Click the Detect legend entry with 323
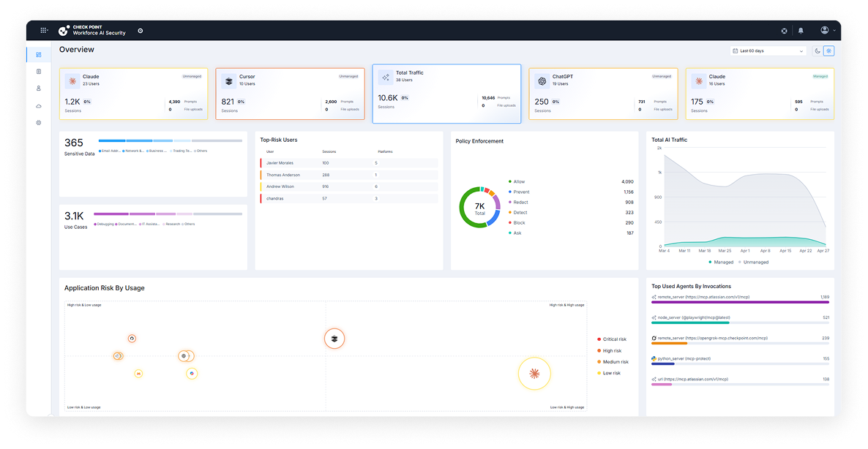Screen dimensions: 868x449 pyautogui.click(x=571, y=213)
